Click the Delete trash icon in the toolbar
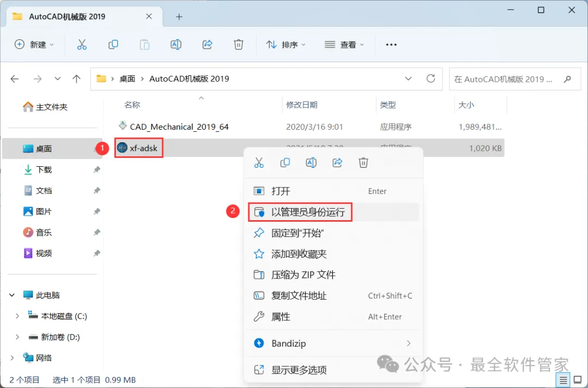 [x=238, y=45]
